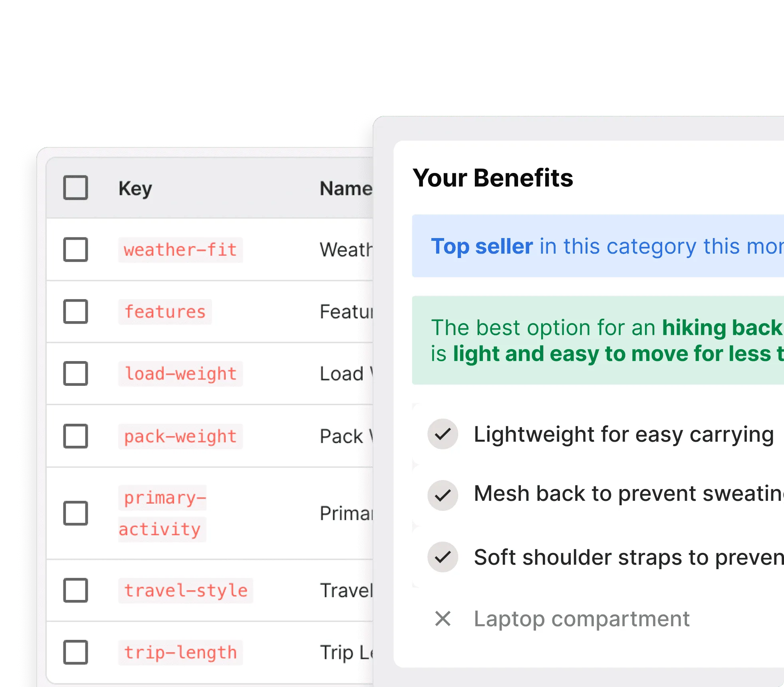The width and height of the screenshot is (784, 687).
Task: Select the features row checkbox
Action: [75, 312]
